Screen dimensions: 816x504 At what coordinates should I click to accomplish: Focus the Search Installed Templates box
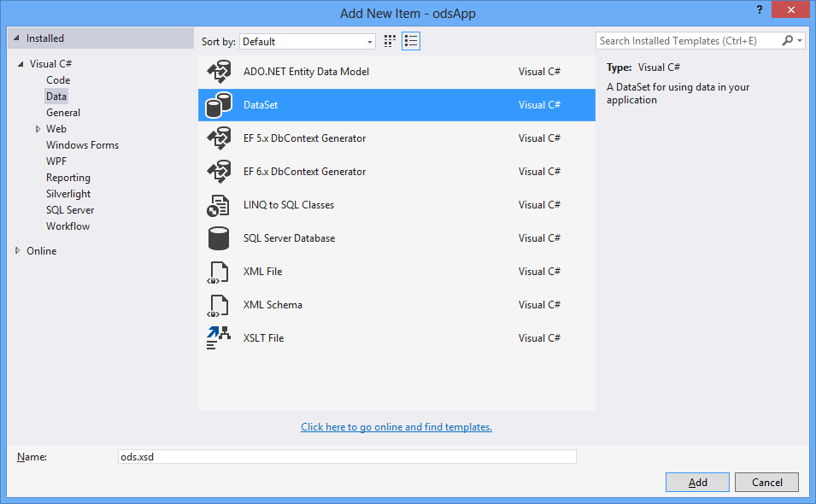click(689, 41)
